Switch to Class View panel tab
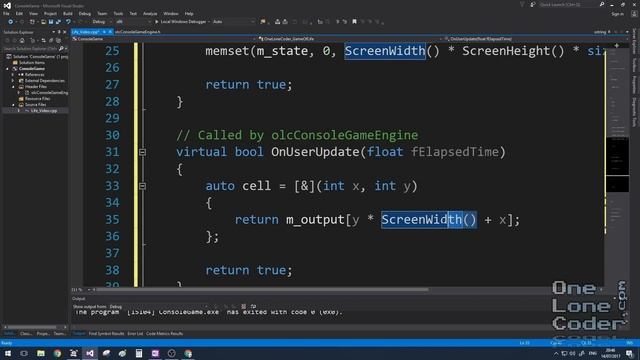Viewport: 640px width, 360px height. pyautogui.click(x=26, y=333)
